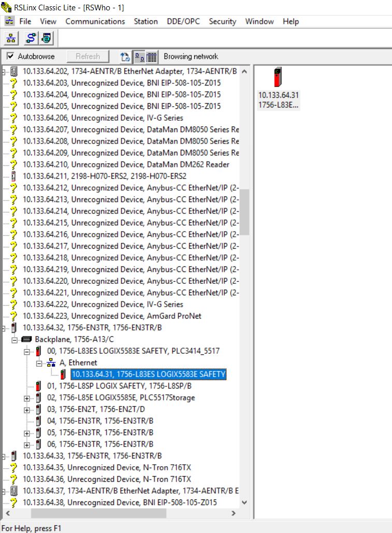Image resolution: width=392 pixels, height=533 pixels.
Task: Click the tree's vertical scrollbar down arrow
Action: [244, 502]
